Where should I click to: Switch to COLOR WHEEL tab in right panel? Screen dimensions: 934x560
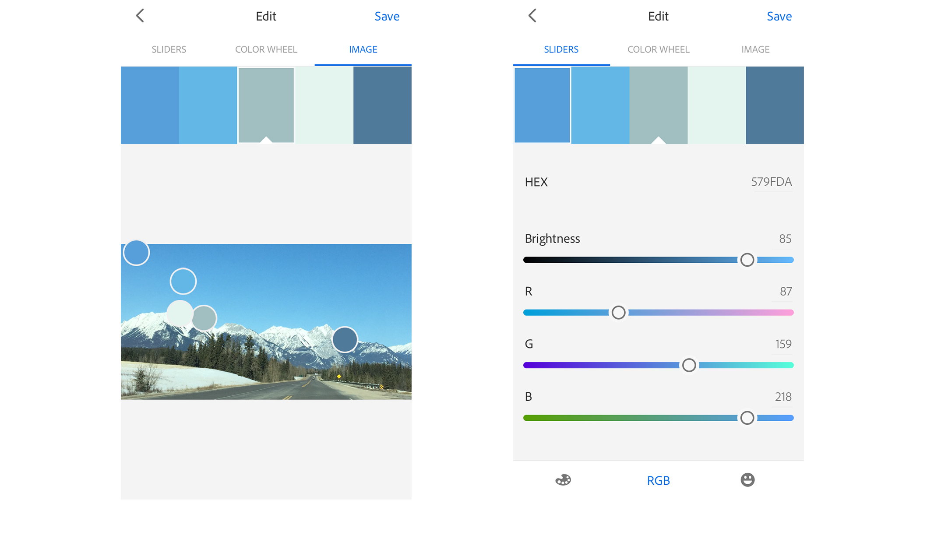(658, 49)
